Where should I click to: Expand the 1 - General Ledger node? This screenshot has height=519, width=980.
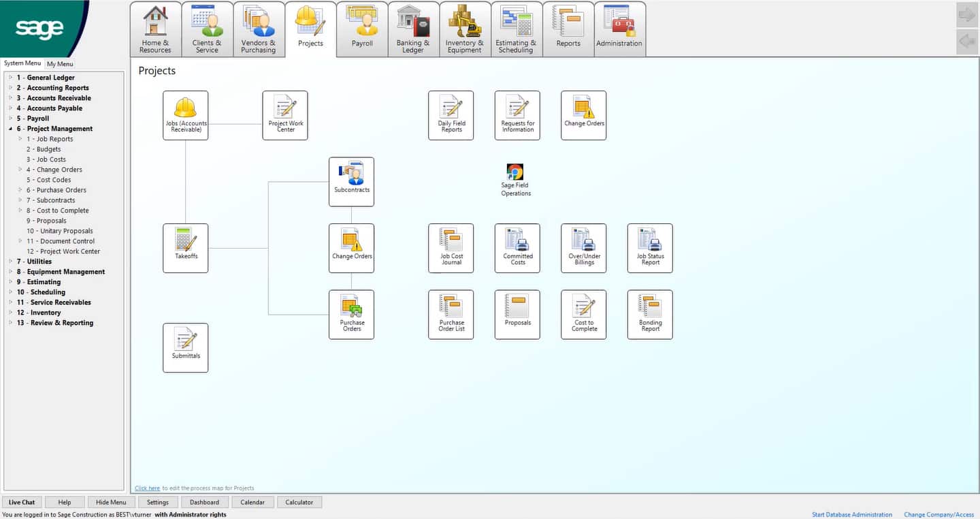pyautogui.click(x=10, y=78)
